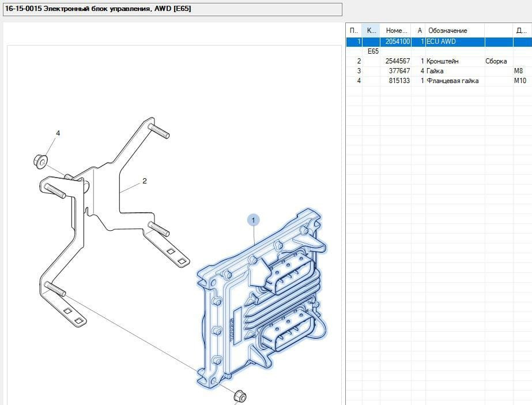Select the Фланцевая гайка row
The image size is (532, 405).
452,81
